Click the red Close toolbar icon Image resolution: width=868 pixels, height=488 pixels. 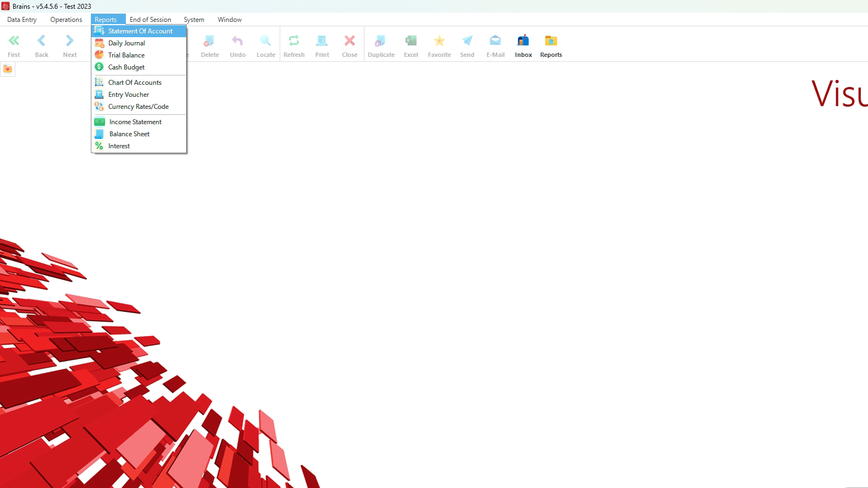point(350,40)
